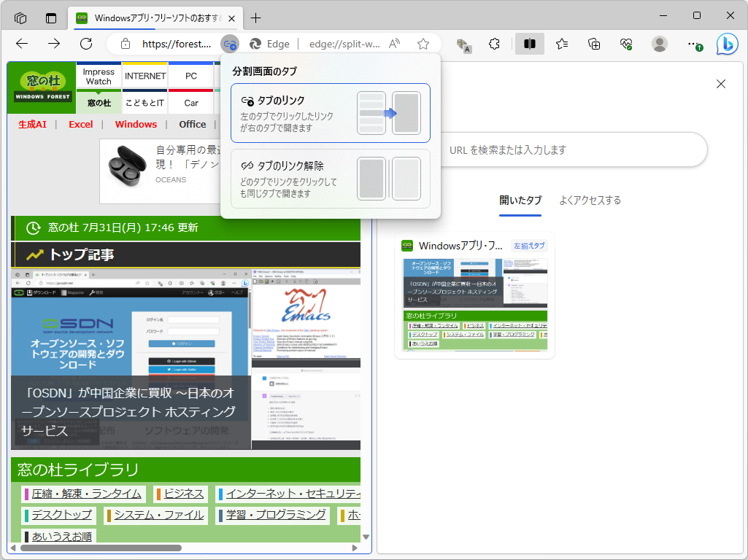Select the Impress Watch tab on the site
This screenshot has height=560, width=748.
pyautogui.click(x=99, y=75)
